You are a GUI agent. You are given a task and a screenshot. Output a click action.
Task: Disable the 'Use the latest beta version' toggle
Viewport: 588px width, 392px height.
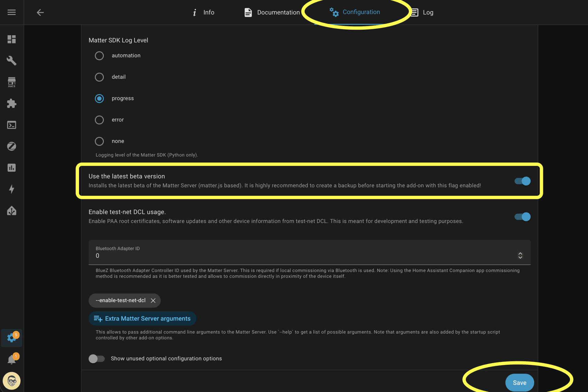(x=522, y=181)
